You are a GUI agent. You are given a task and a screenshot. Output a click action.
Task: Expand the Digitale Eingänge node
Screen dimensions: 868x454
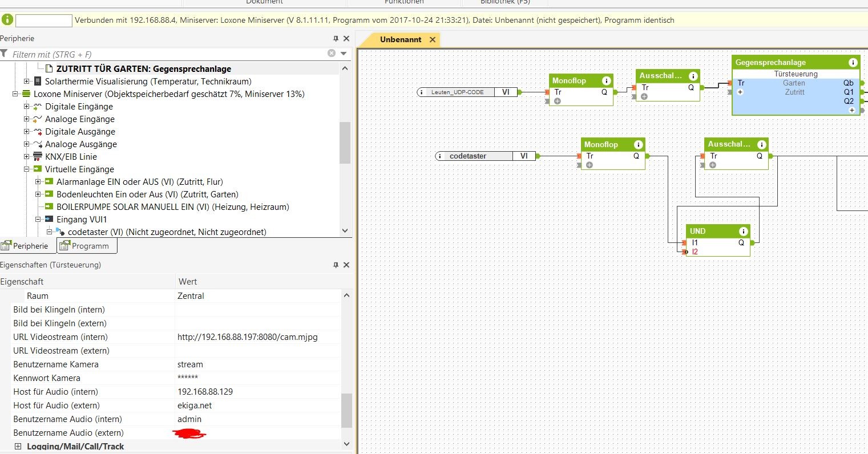[26, 107]
